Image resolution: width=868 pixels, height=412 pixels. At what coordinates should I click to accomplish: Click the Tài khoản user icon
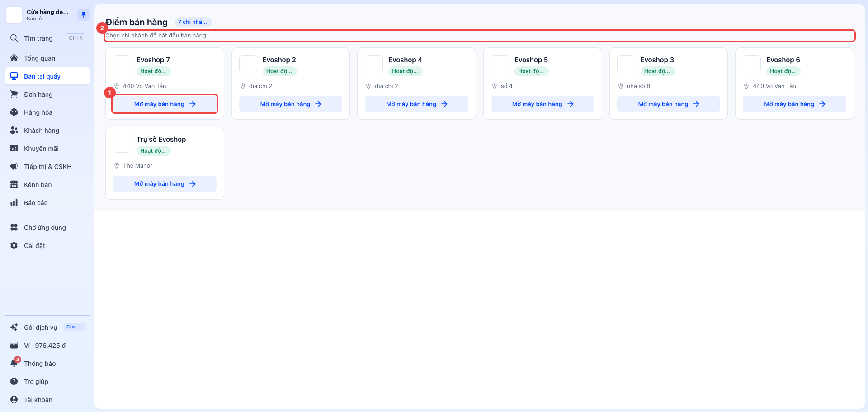14,399
